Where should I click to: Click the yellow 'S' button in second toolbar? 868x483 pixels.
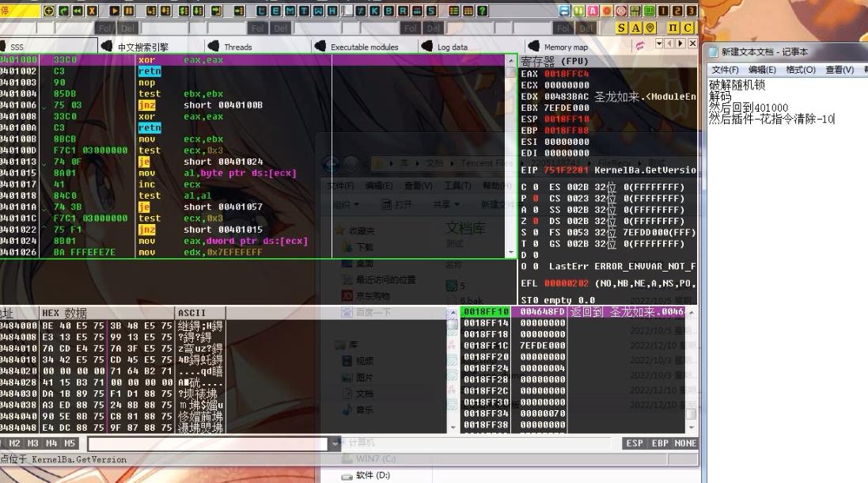(x=622, y=28)
